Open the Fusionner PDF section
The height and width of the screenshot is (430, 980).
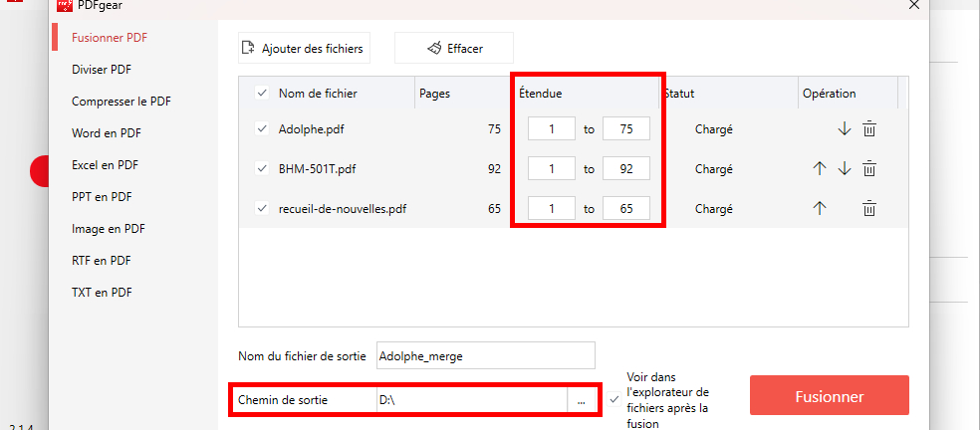(x=110, y=38)
